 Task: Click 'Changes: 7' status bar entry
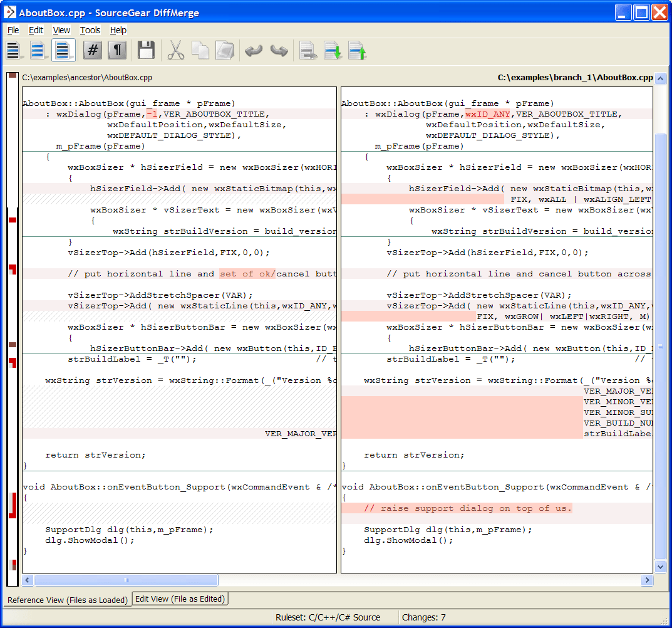[423, 617]
